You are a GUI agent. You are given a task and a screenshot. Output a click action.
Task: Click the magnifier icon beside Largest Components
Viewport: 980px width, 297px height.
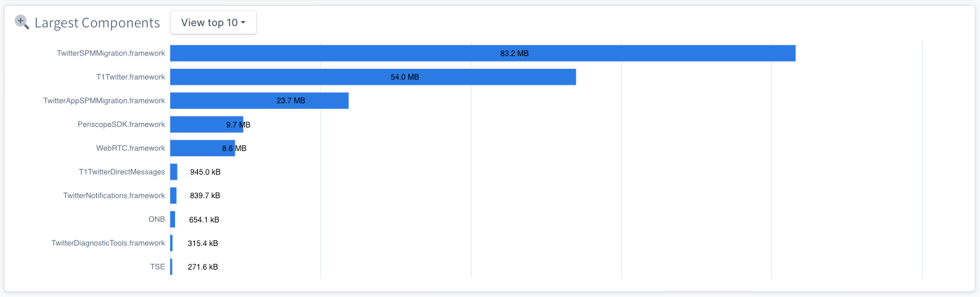22,22
